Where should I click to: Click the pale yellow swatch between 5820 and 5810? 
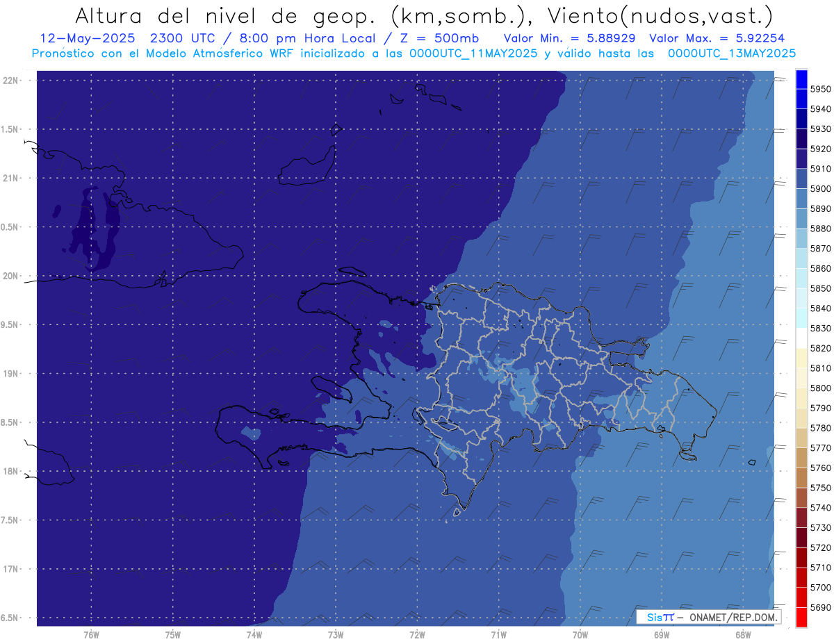point(801,358)
